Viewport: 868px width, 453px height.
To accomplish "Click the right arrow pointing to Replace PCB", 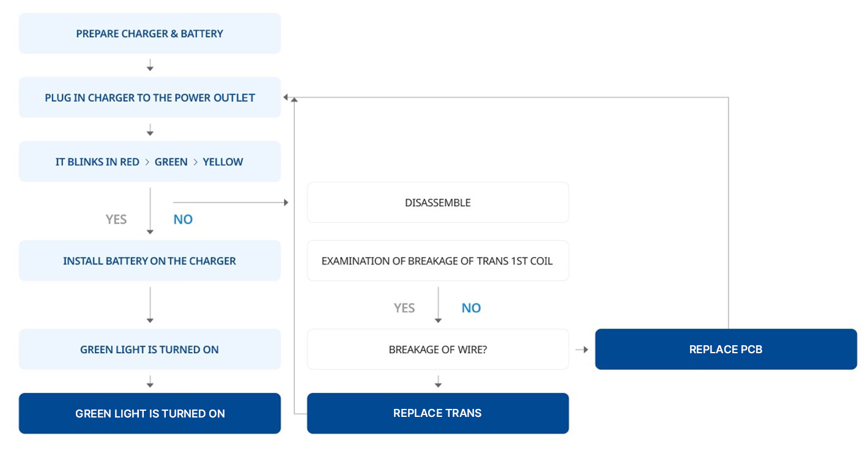I will click(582, 350).
